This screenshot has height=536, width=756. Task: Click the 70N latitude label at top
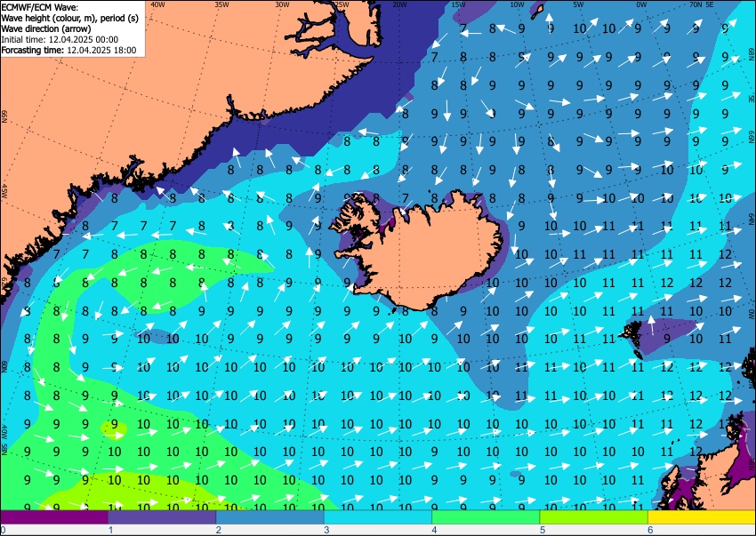[x=696, y=4]
